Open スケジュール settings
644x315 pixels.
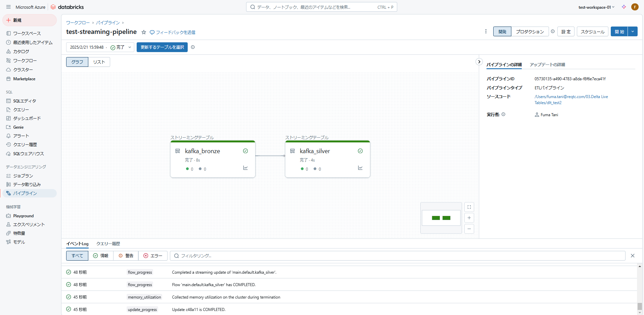pos(593,32)
